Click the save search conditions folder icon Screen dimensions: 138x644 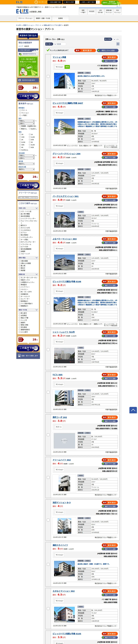(20, 54)
